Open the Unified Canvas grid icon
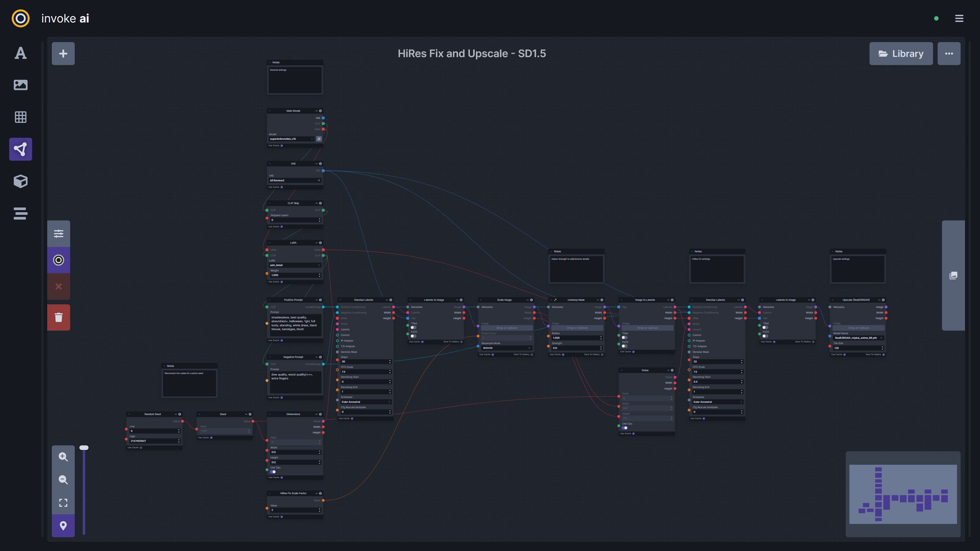The height and width of the screenshot is (551, 980). [x=21, y=117]
